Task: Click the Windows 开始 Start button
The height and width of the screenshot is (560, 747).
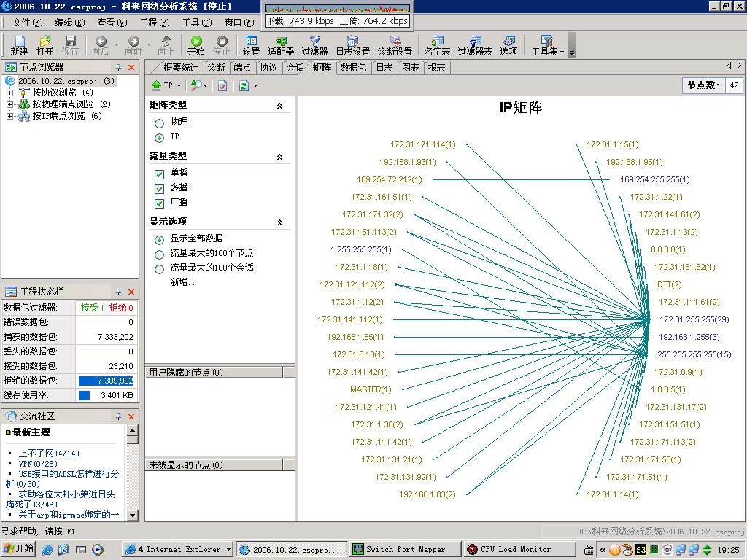Action: pyautogui.click(x=19, y=549)
